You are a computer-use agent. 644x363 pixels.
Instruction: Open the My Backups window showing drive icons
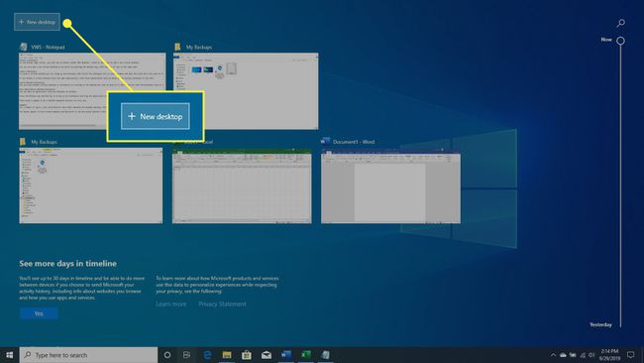coord(246,91)
